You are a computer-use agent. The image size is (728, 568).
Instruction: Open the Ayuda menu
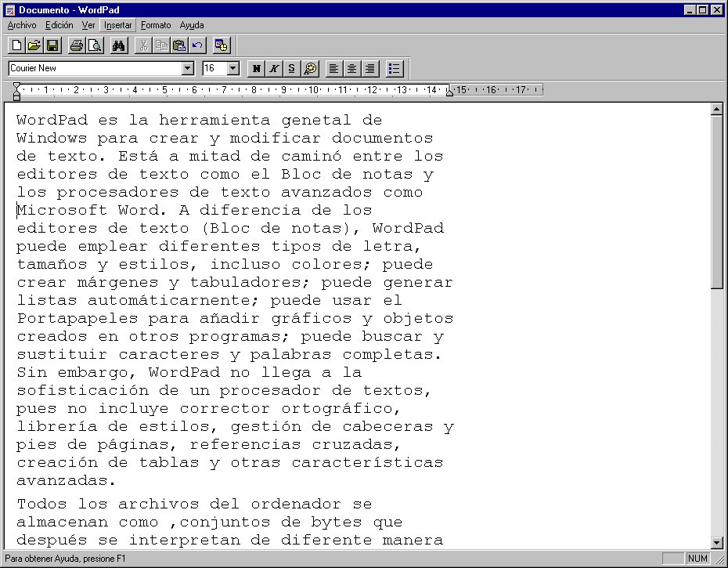coord(192,25)
